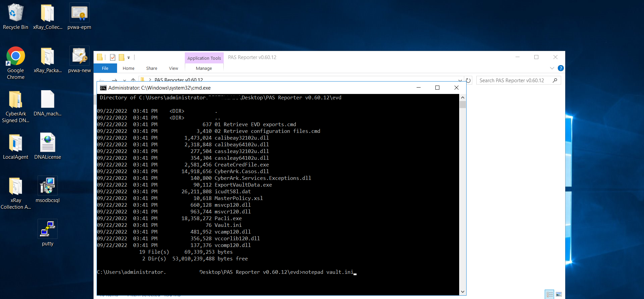Image resolution: width=644 pixels, height=299 pixels.
Task: Click the cmd scrollbar thumb
Action: click(463, 105)
